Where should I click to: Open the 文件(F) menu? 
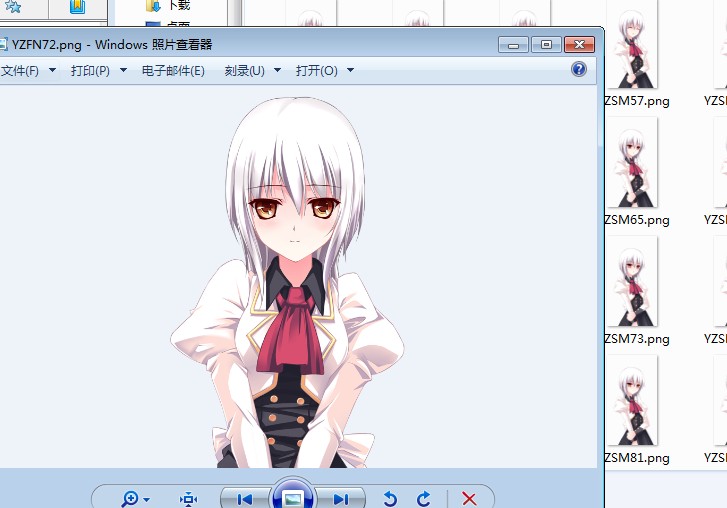point(20,71)
